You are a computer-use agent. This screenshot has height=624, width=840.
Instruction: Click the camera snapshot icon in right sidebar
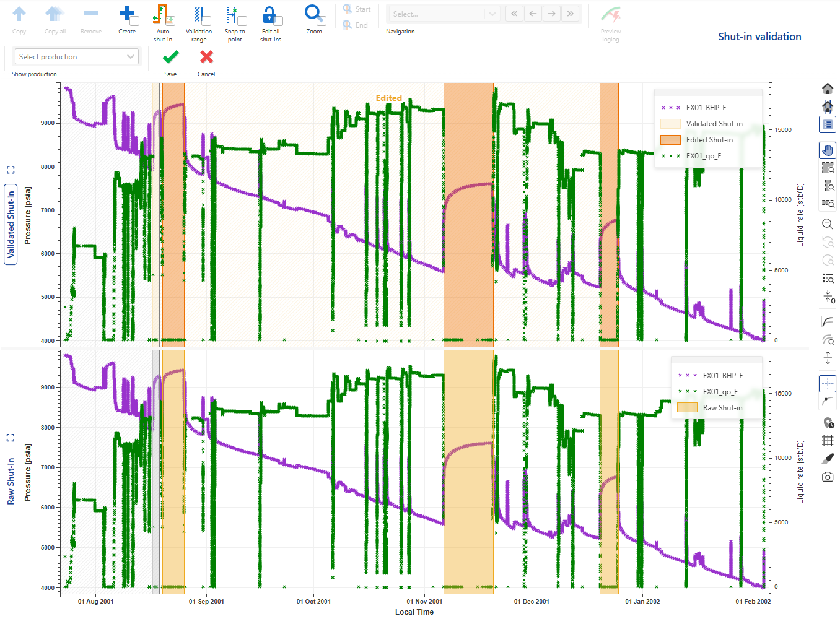[x=828, y=477]
